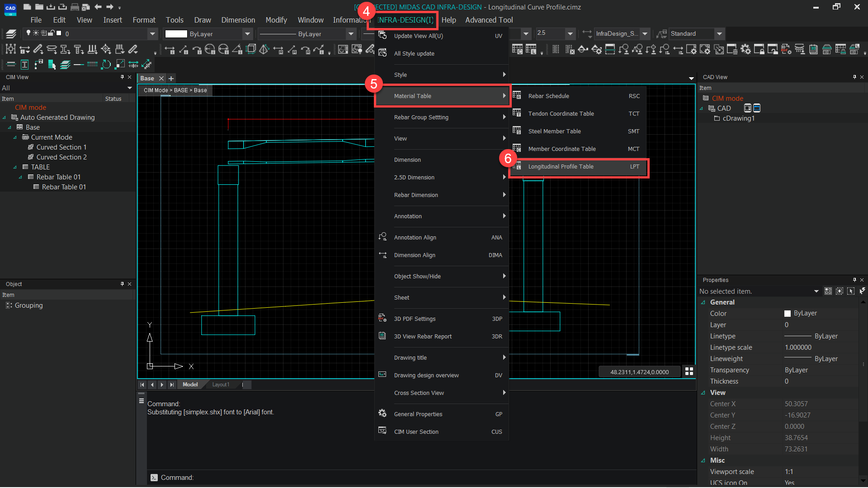Click the white ByLayer color swatch
868x488 pixels.
click(x=176, y=33)
